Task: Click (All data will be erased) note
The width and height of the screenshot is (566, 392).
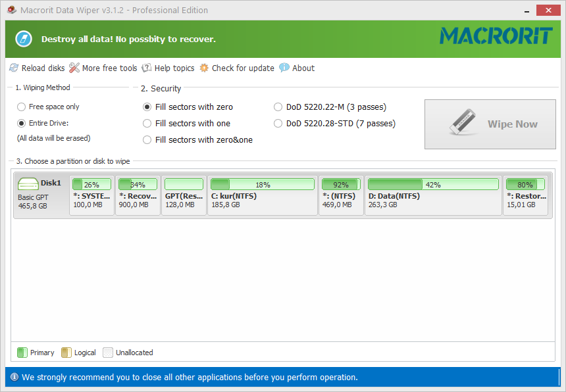Action: pyautogui.click(x=54, y=138)
